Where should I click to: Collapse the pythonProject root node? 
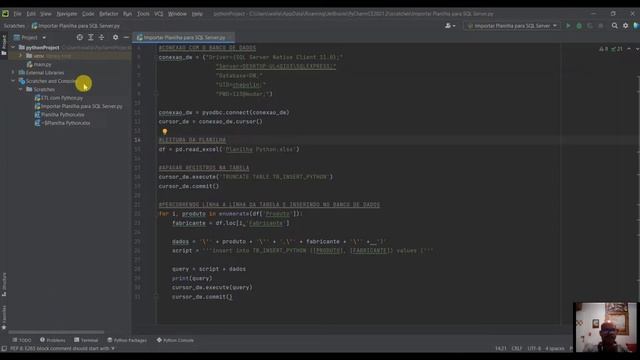(13, 47)
